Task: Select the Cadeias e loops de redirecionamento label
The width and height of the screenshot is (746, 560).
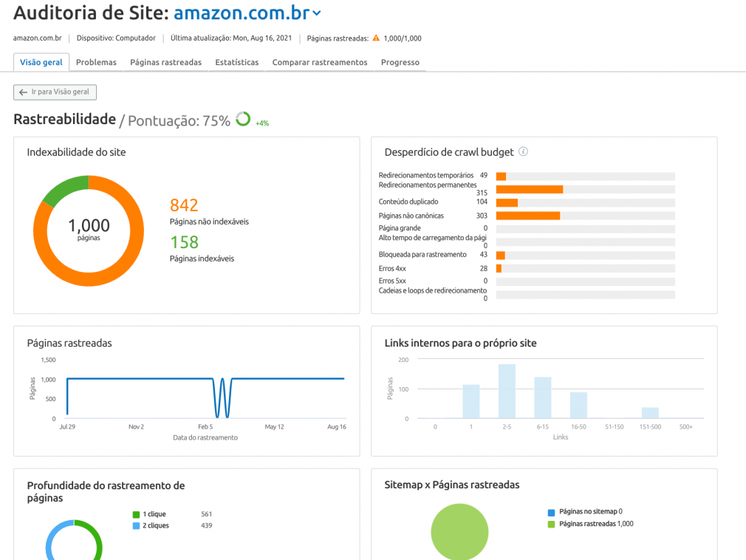Action: click(x=433, y=290)
